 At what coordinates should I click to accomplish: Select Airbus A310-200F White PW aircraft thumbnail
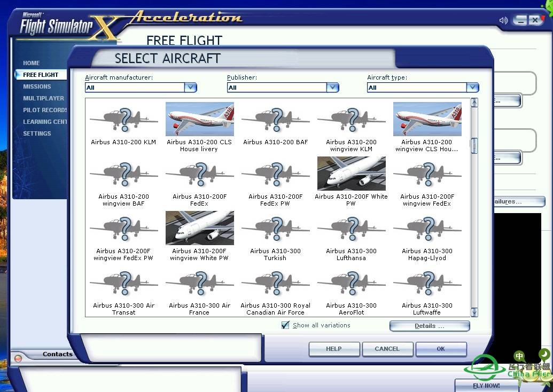(351, 174)
